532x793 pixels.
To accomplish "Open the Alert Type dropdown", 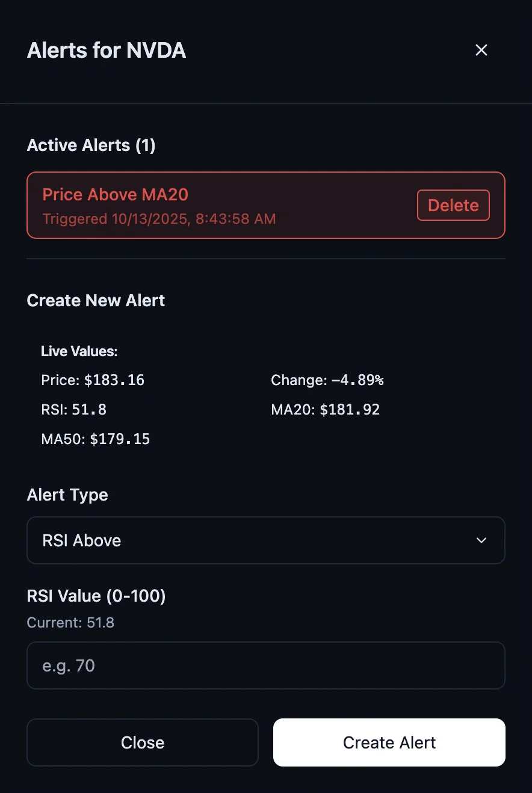I will 265,540.
